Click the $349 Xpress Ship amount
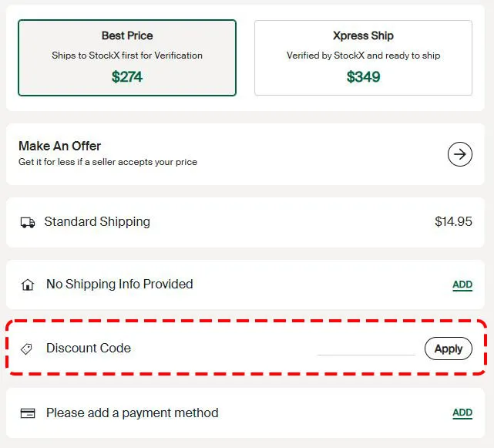 (363, 76)
